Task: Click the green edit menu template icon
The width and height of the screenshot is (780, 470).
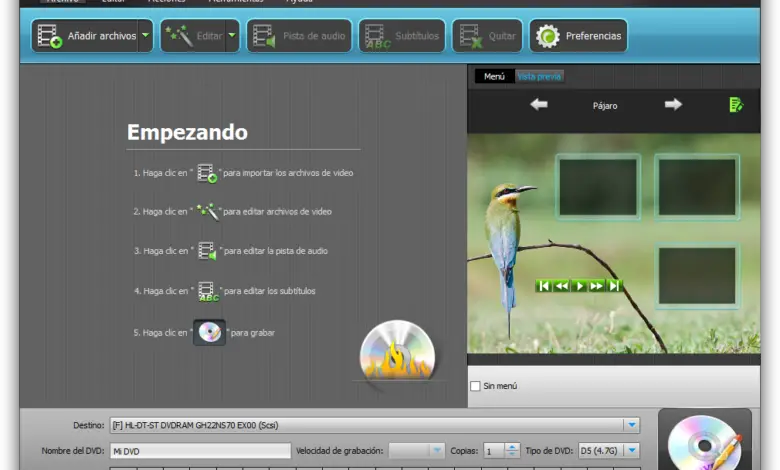Action: click(736, 104)
